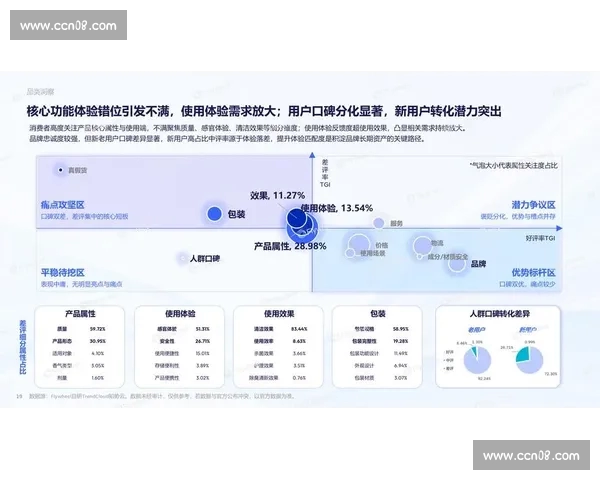
Task: Click the 优势标杆区 quadrant heading
Action: [533, 273]
